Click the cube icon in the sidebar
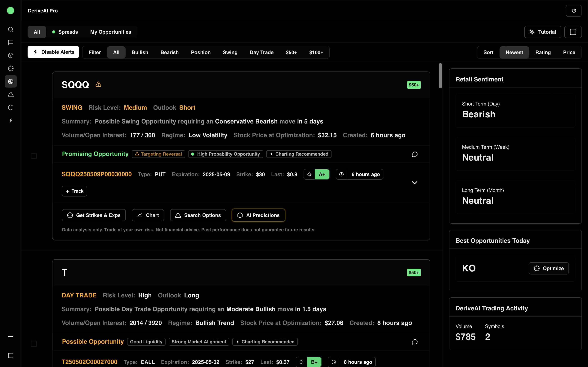Image resolution: width=588 pixels, height=367 pixels. (11, 55)
